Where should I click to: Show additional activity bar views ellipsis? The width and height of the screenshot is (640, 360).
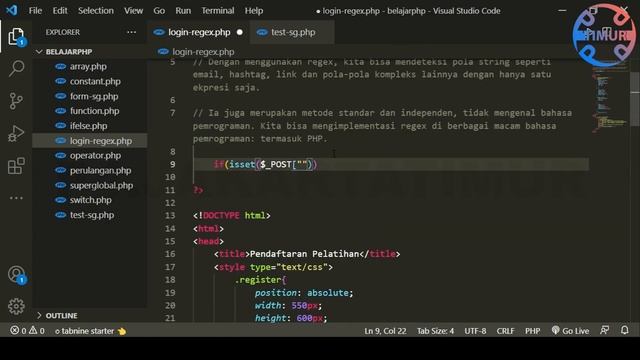coord(16,198)
